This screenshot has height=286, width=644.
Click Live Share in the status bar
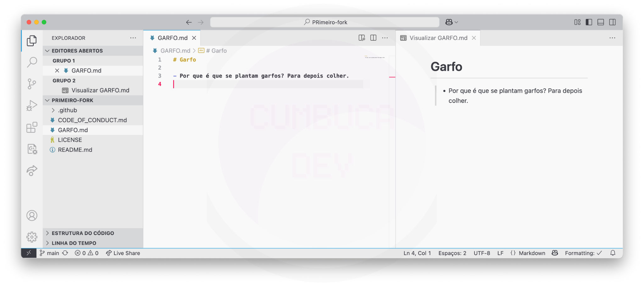123,253
